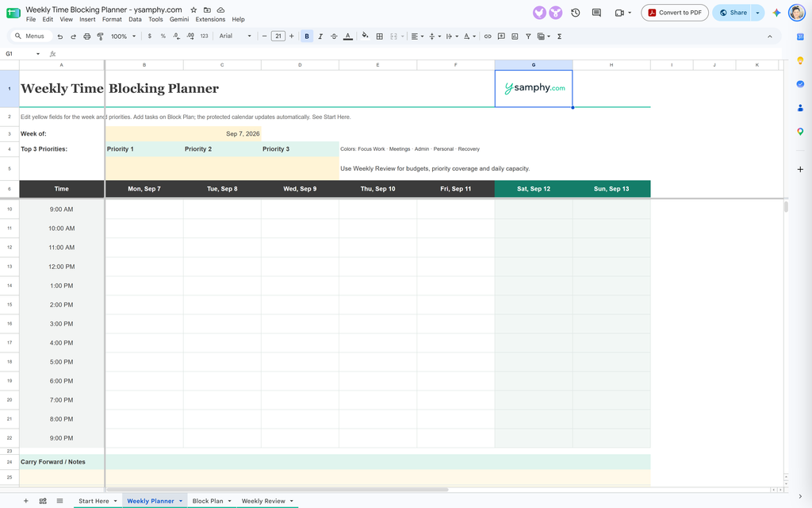Switch to the Weekly Review sheet tab
The height and width of the screenshot is (508, 812).
tap(263, 501)
